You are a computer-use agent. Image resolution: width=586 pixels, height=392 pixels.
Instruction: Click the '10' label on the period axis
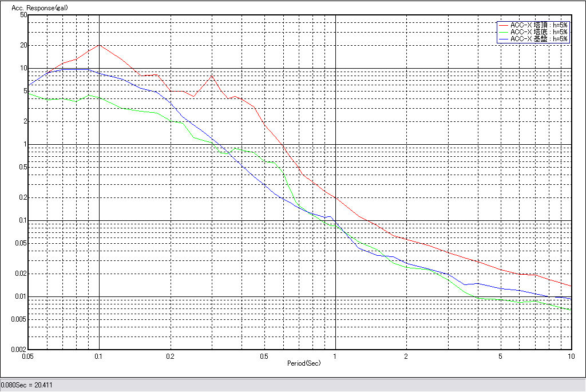click(570, 355)
